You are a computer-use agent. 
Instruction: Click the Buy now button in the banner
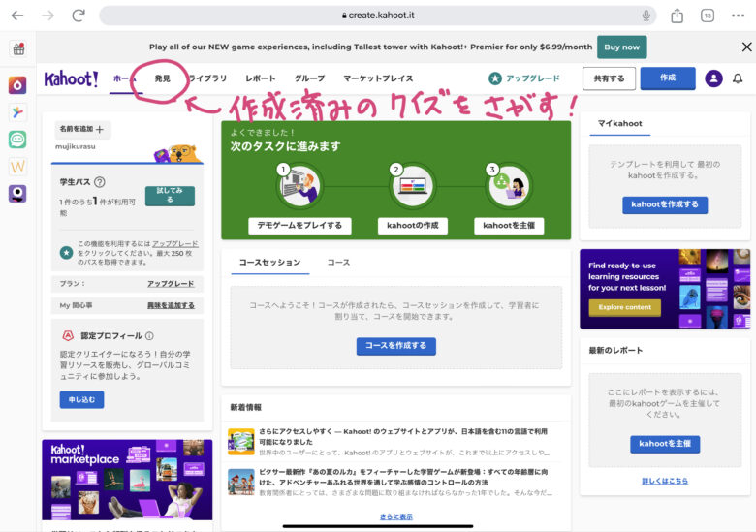(621, 47)
